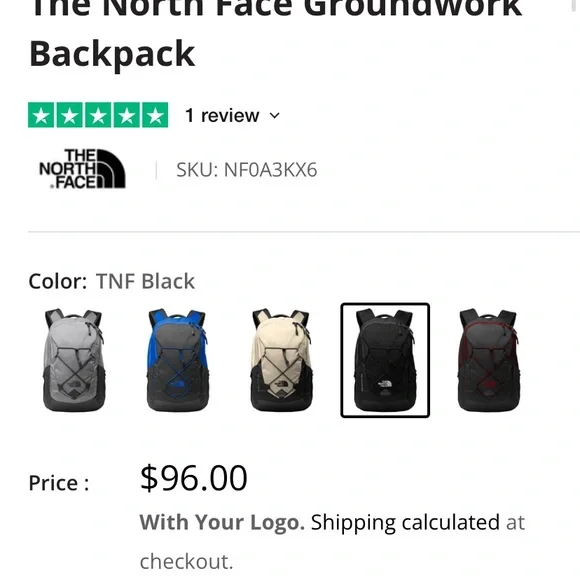The height and width of the screenshot is (580, 580).
Task: Click the second green rating star
Action: [x=70, y=115]
